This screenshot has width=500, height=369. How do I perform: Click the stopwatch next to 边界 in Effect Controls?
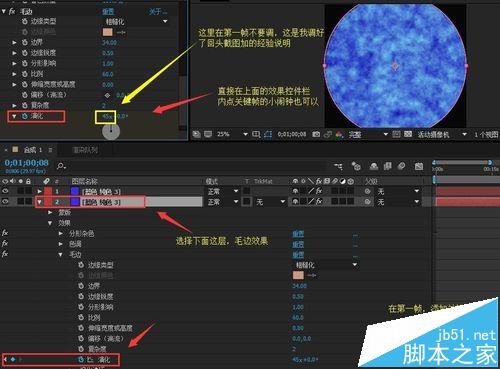[x=24, y=42]
